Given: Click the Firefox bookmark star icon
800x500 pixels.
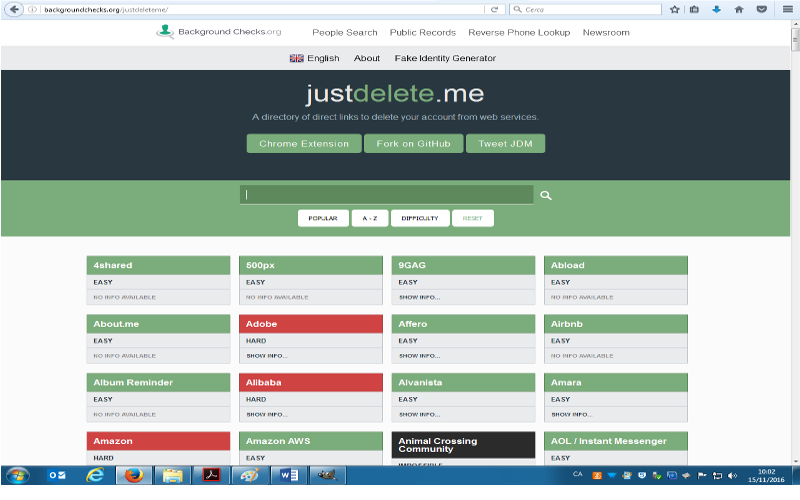Looking at the screenshot, I should click(x=674, y=9).
